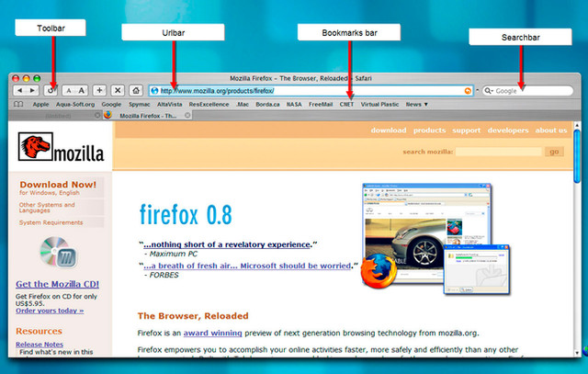Open the ResExcellence bookmark
Viewport: 588px width, 374px height.
209,104
